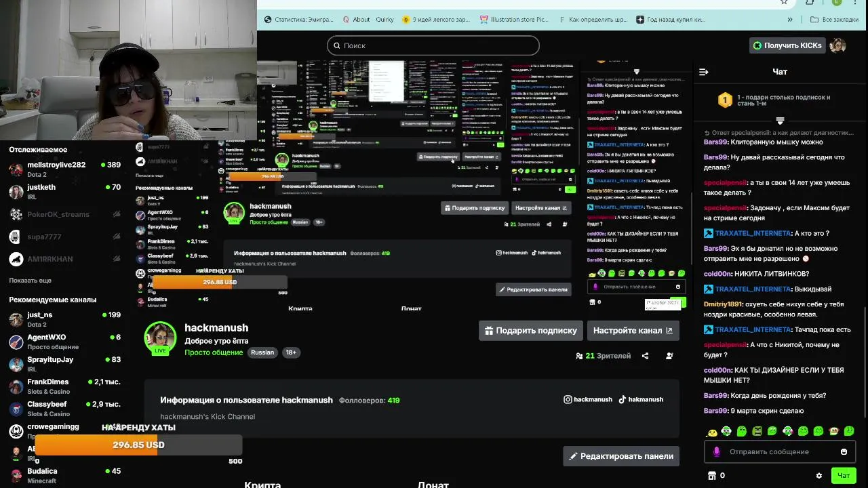Screen dimensions: 868x488
Task: Open Статистика: Эмигра... bookmark
Action: [300, 20]
